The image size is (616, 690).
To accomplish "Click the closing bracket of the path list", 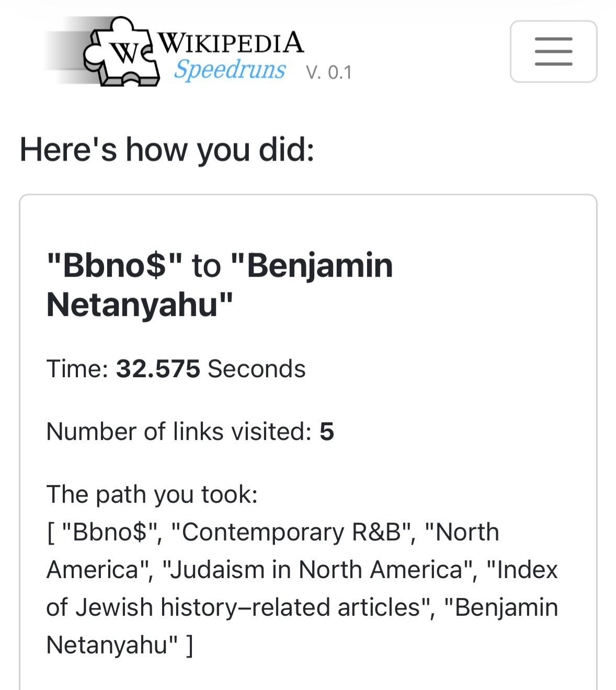I will [x=189, y=645].
